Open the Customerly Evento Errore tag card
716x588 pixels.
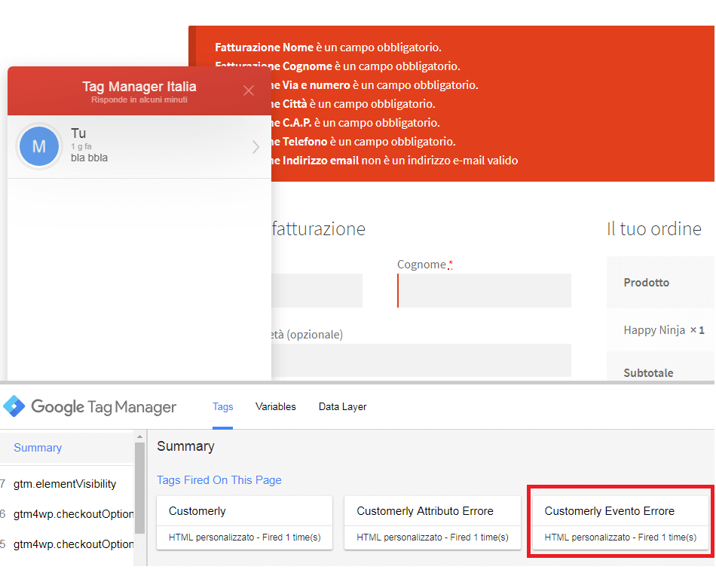(x=620, y=522)
